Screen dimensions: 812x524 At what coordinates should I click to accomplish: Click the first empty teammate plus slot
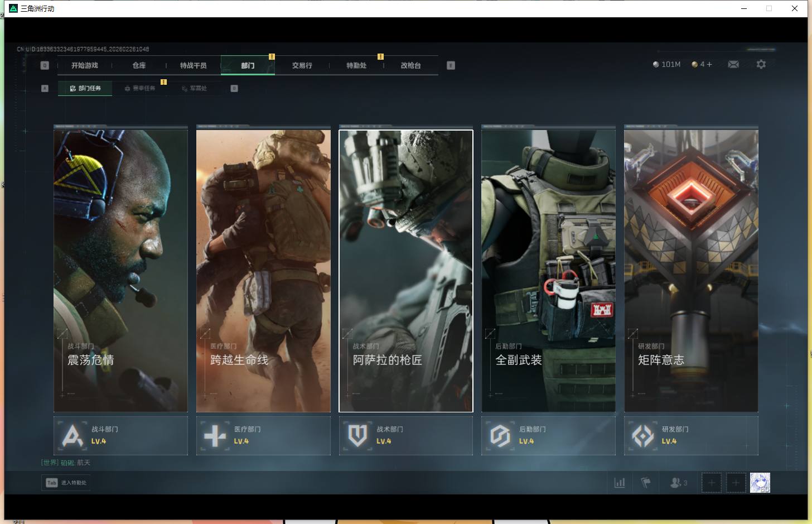pos(711,483)
